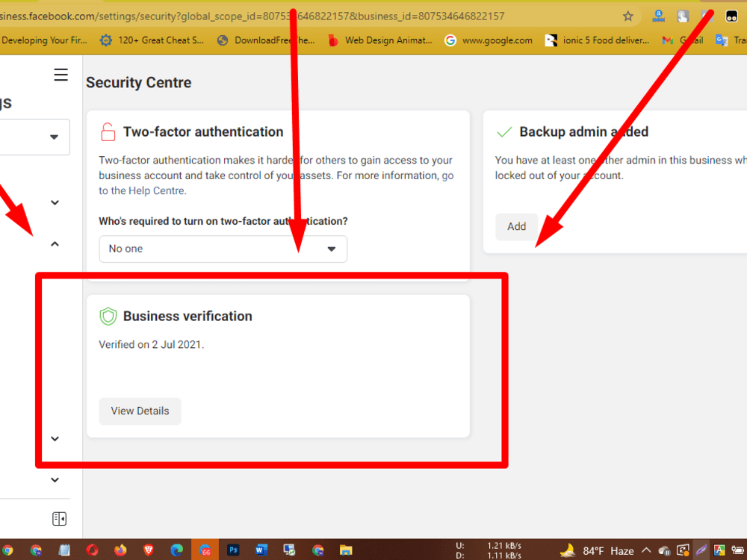Screen dimensions: 747x560
Task: Launch Opera from the taskbar
Action: pos(92,550)
